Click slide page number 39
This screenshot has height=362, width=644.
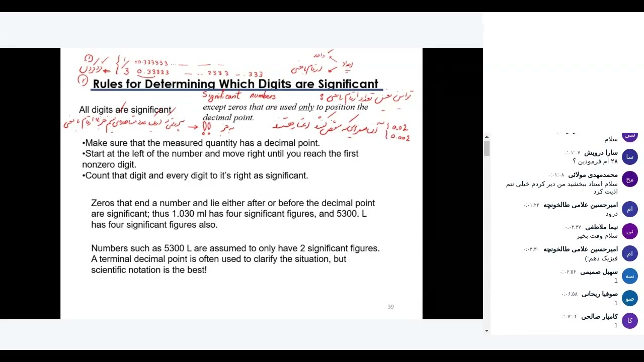[x=391, y=307]
